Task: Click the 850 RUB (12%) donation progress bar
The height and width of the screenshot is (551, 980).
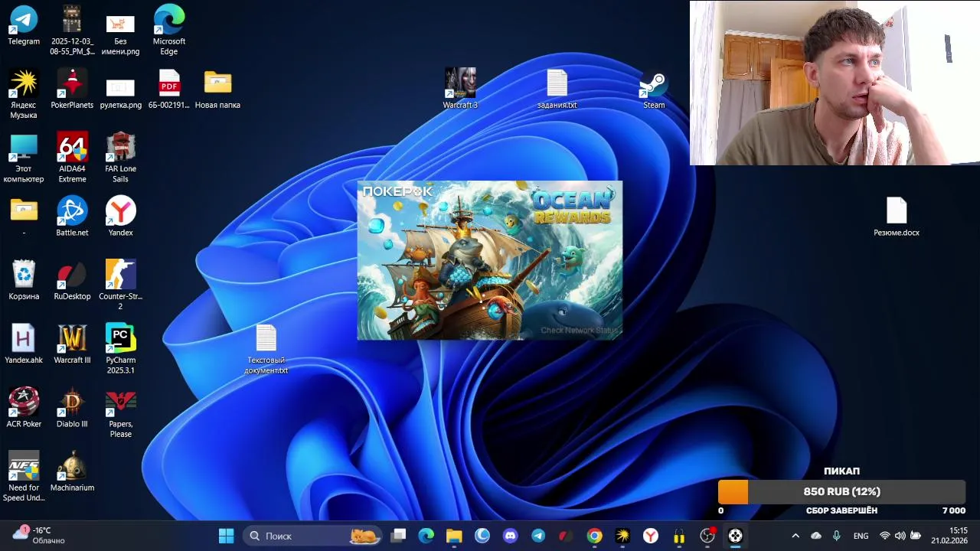Action: [841, 492]
